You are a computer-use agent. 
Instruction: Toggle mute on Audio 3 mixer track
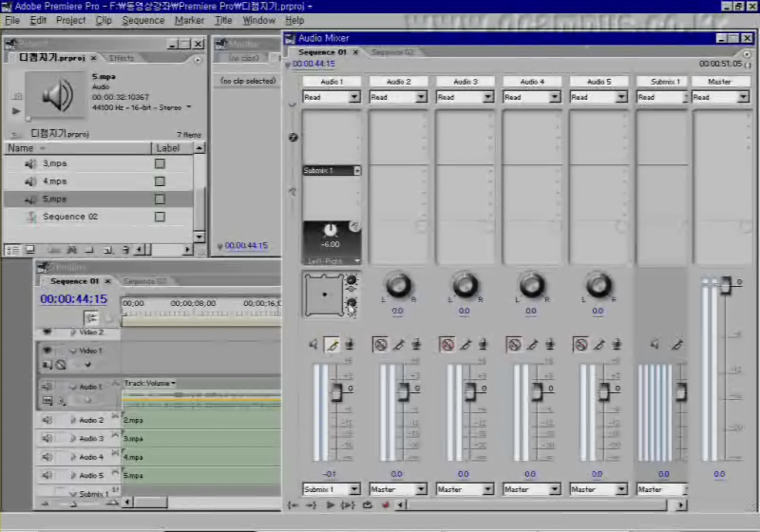[447, 345]
